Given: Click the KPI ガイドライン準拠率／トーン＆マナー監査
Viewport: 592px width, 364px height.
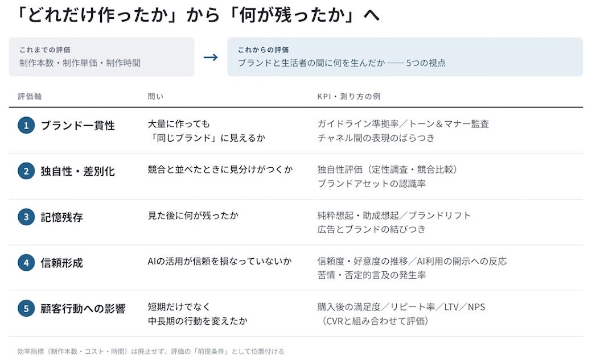Looking at the screenshot, I should [403, 124].
